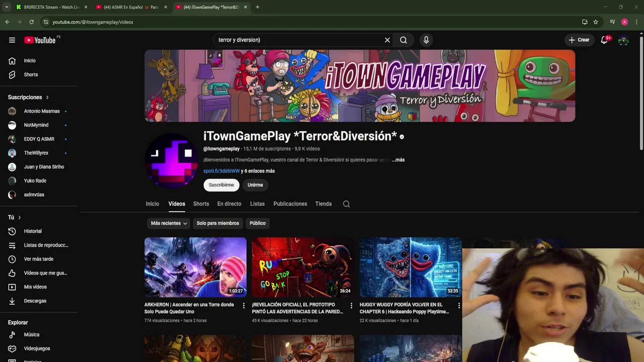This screenshot has width=644, height=362.
Task: Click the Suscribirme button
Action: tap(221, 185)
